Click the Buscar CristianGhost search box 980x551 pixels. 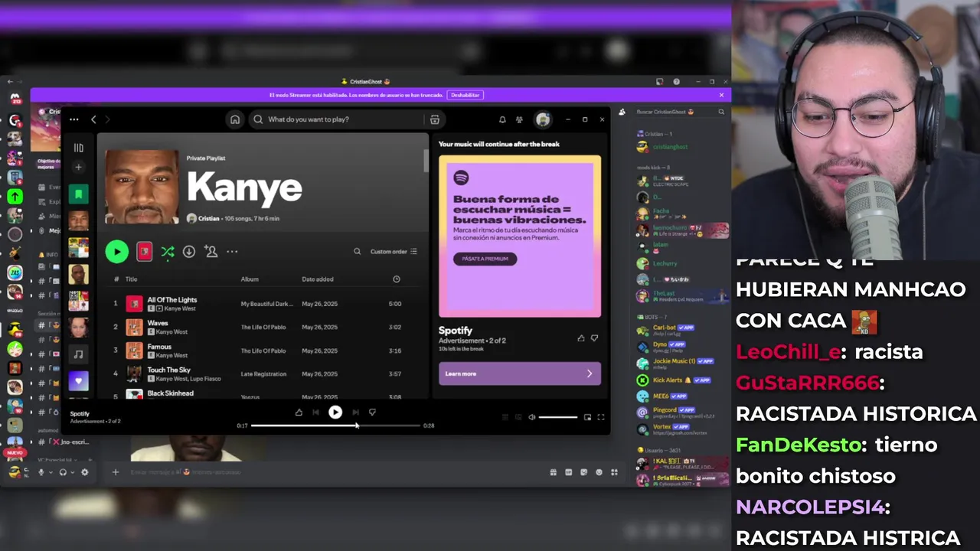680,112
